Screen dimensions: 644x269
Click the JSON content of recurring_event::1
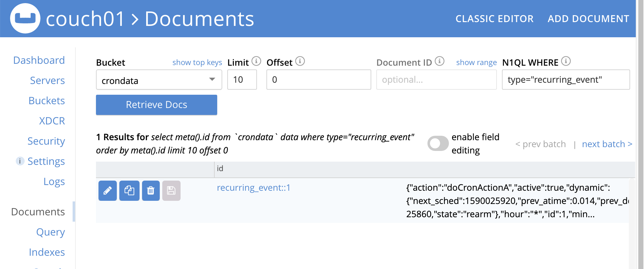517,201
